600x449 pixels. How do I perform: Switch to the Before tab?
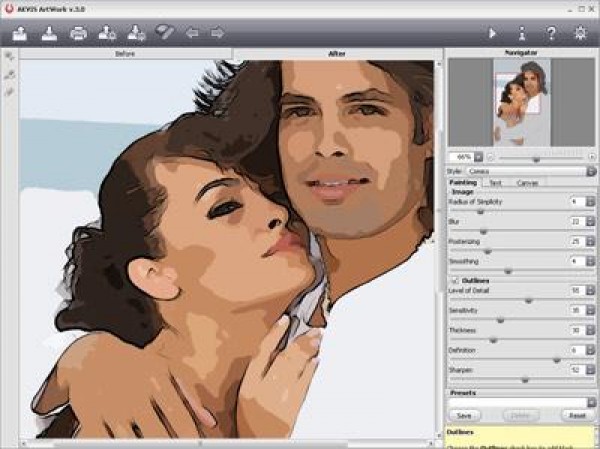click(x=125, y=52)
